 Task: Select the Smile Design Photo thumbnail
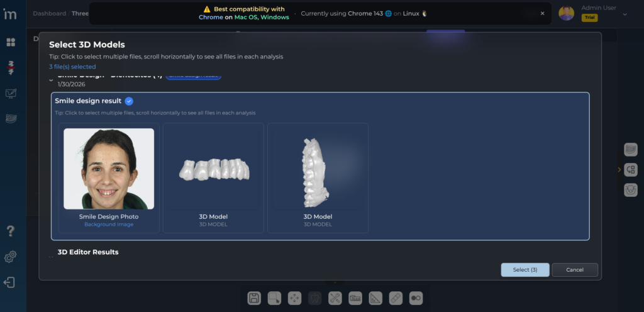109,169
